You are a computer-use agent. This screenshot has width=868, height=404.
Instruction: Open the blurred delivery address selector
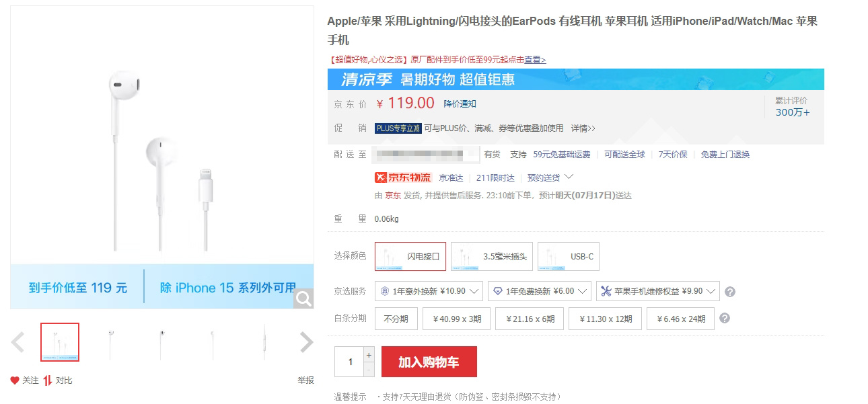coord(427,155)
